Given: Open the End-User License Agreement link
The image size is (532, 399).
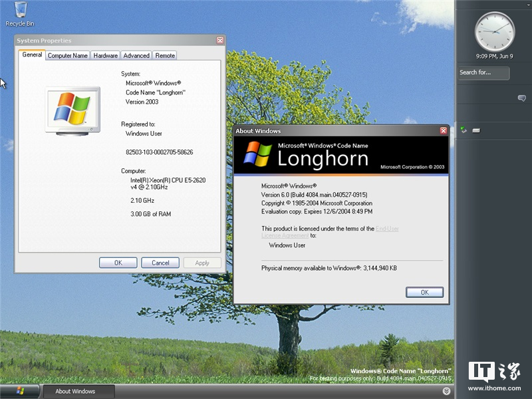Looking at the screenshot, I should (x=387, y=229).
